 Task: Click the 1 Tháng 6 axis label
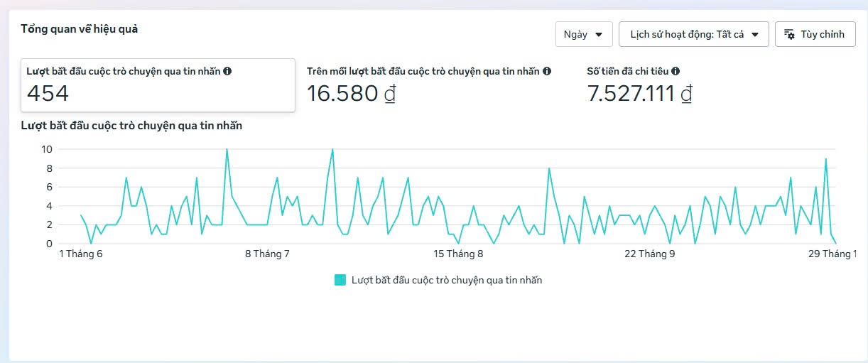(80, 254)
